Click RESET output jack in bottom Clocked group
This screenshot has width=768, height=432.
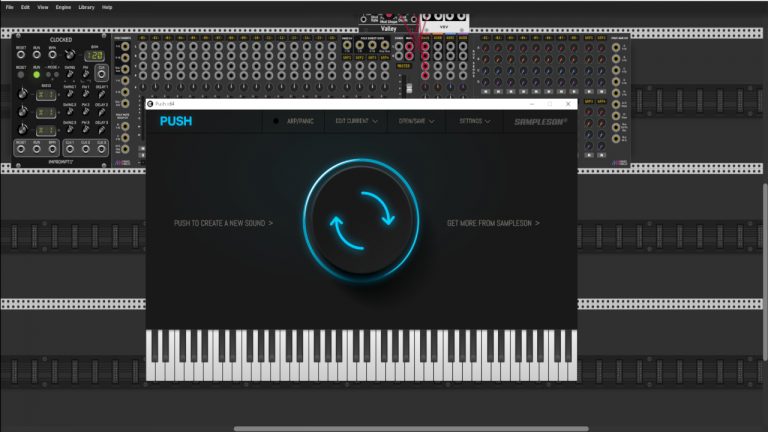pyautogui.click(x=21, y=149)
